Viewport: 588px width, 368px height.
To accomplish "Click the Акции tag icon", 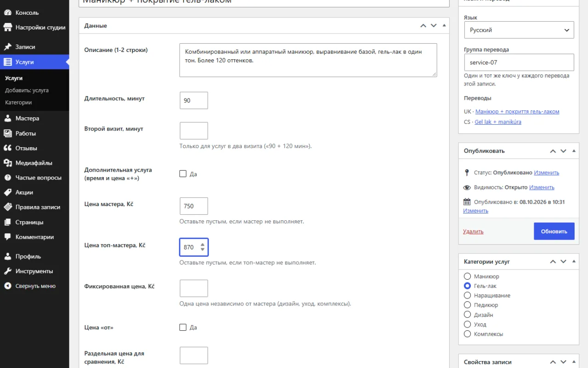I will click(8, 192).
